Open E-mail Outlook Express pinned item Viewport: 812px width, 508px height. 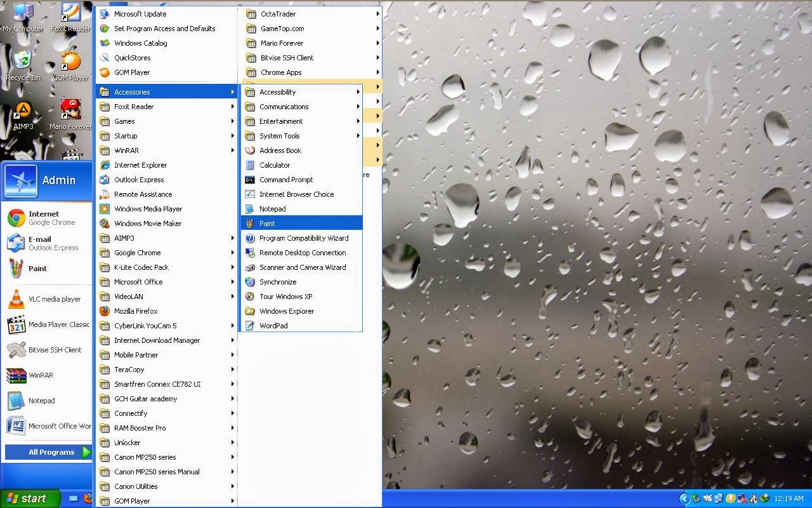pos(47,243)
